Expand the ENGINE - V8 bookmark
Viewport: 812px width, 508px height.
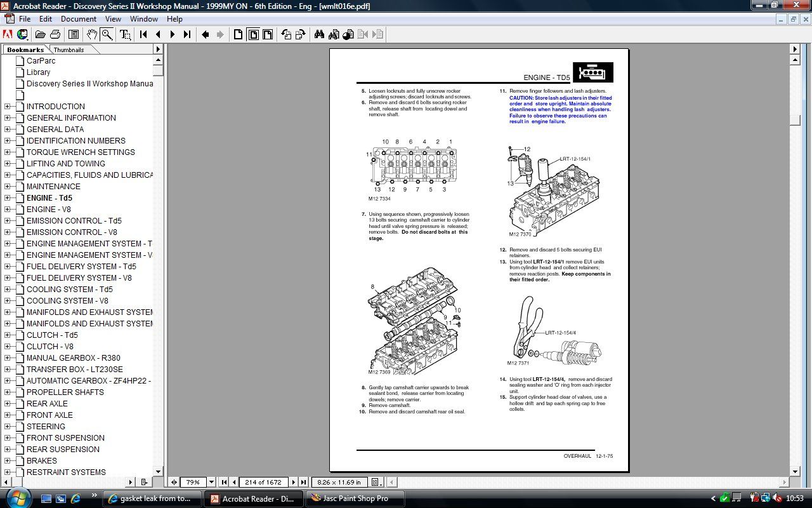[8, 210]
